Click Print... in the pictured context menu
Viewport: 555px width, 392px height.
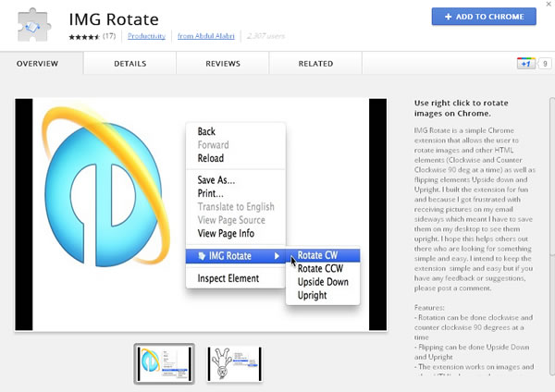[x=211, y=193]
